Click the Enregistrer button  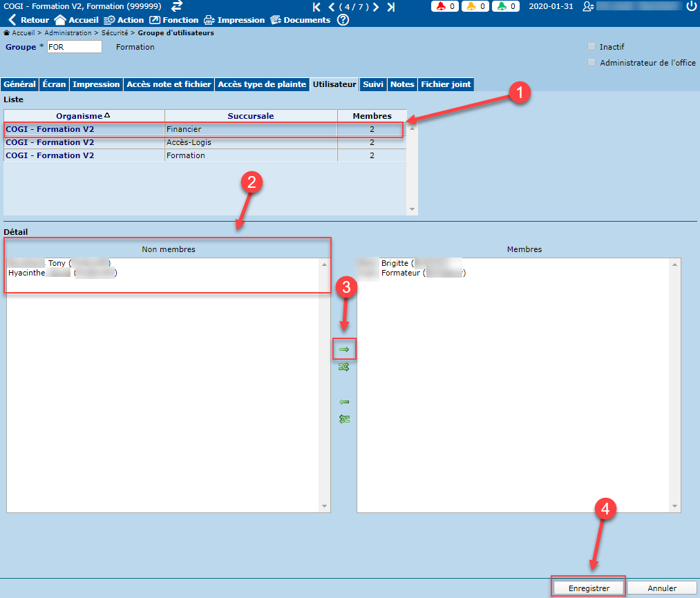[589, 588]
